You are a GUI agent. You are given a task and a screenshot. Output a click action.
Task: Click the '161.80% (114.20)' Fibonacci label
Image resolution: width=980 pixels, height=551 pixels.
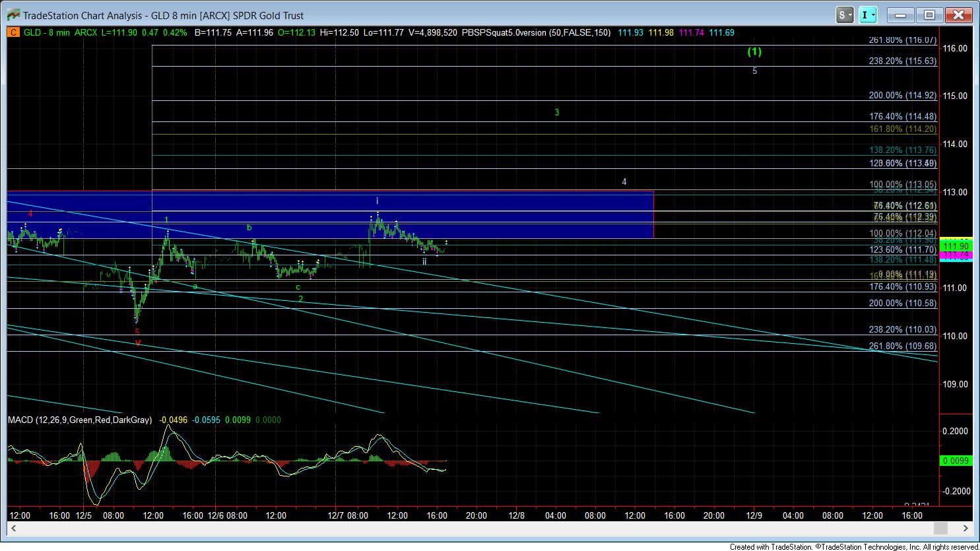(x=903, y=129)
